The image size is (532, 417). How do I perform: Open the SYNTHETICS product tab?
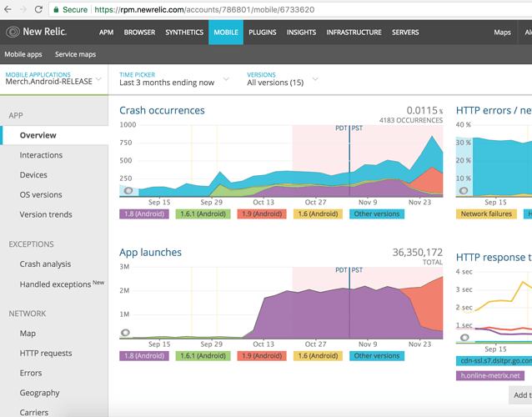pyautogui.click(x=184, y=33)
